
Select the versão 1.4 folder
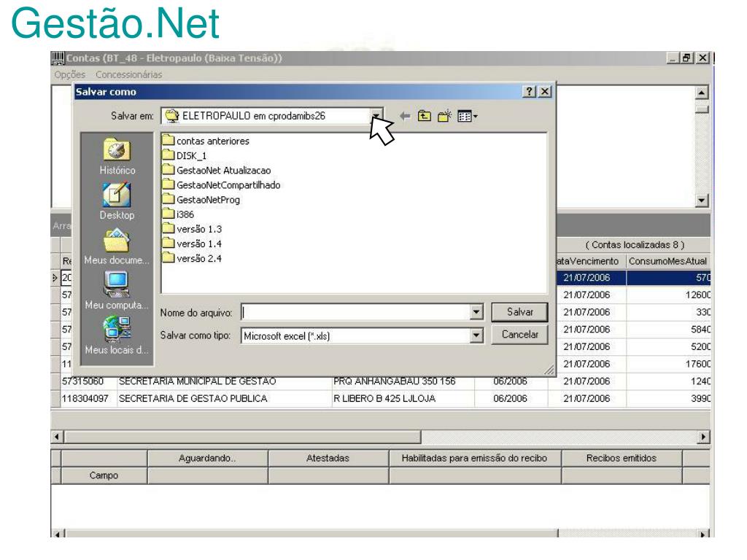coord(192,244)
